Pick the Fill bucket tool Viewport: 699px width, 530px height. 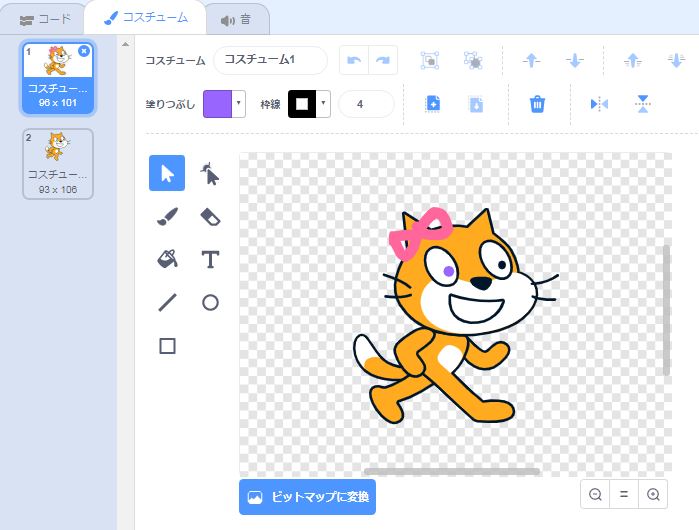pos(167,259)
